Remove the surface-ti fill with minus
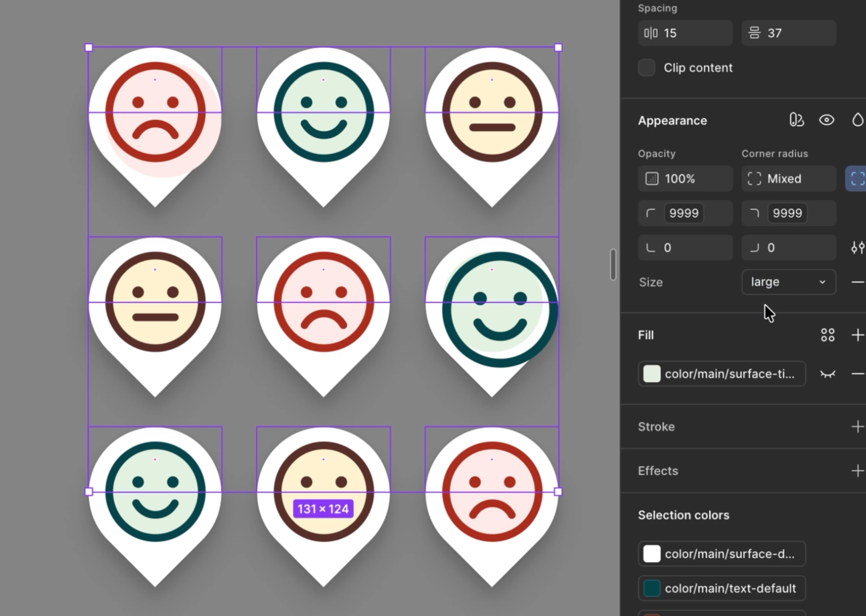Viewport: 866px width, 616px height. (x=858, y=374)
